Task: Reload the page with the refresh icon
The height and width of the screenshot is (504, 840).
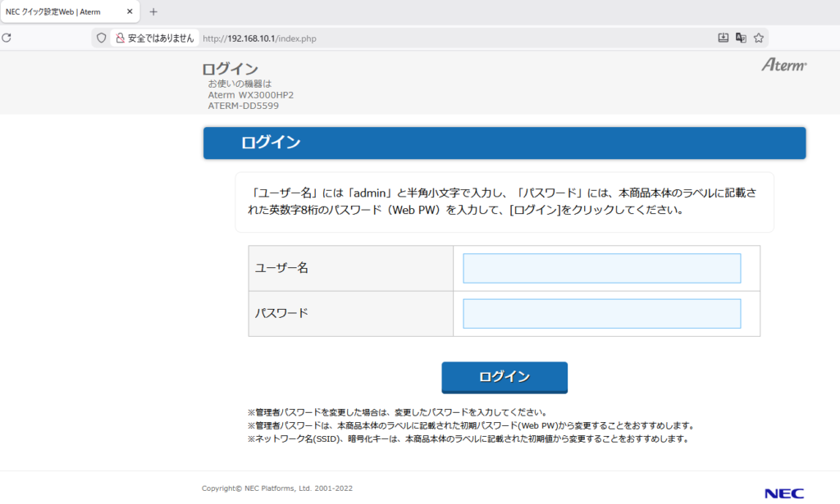Action: pos(7,38)
